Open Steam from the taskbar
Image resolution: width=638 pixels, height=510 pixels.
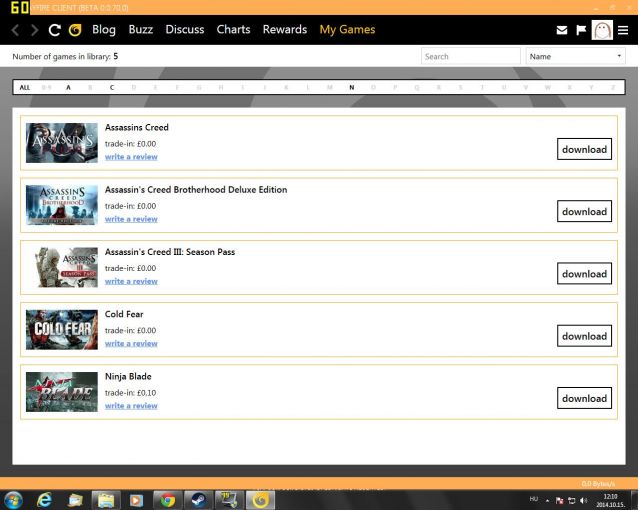(199, 500)
